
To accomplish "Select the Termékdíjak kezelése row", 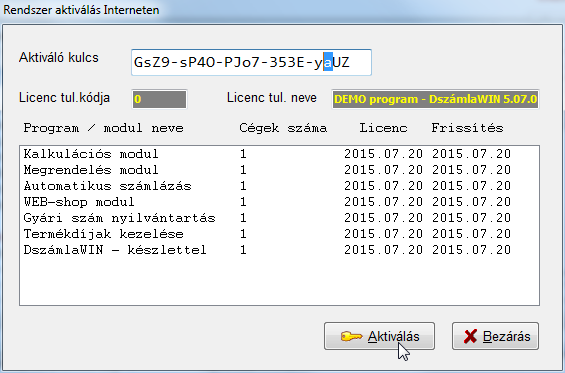I will (x=279, y=234).
